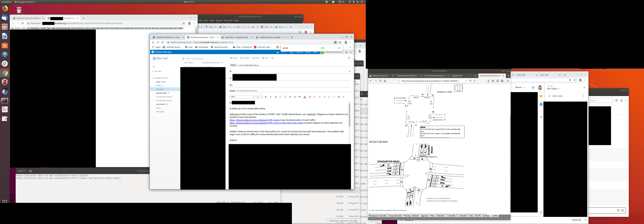Bookmark file page with Firefox star

(474, 81)
